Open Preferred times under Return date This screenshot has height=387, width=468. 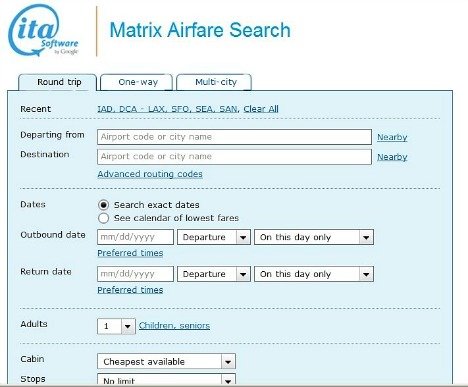[130, 290]
